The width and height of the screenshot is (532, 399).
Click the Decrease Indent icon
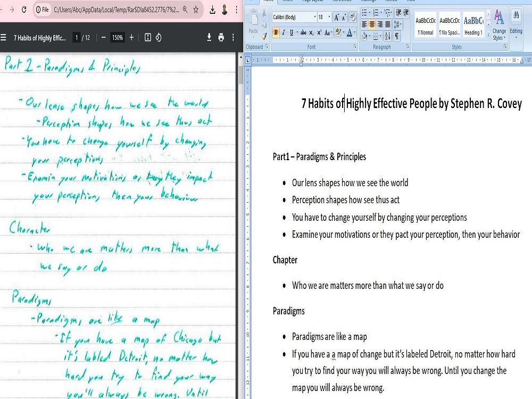pyautogui.click(x=398, y=13)
